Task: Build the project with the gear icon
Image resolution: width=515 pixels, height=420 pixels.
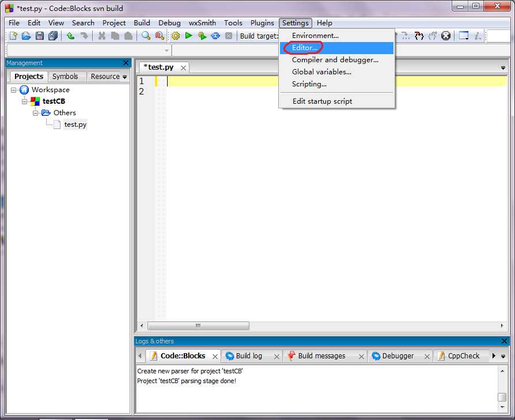Action: click(x=176, y=36)
